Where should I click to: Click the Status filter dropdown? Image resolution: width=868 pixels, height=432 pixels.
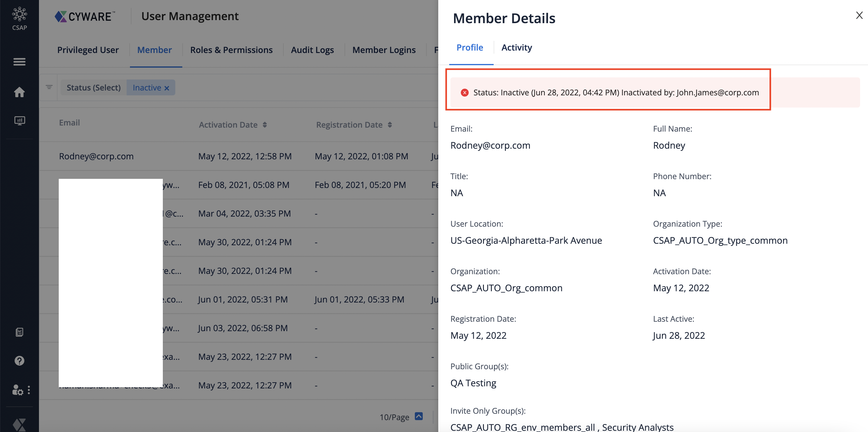[x=93, y=87]
